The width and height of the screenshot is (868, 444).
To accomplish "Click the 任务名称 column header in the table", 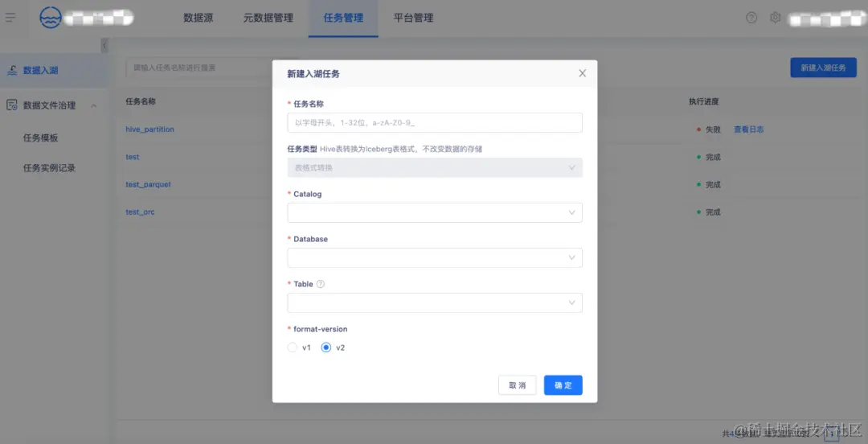I will (141, 101).
